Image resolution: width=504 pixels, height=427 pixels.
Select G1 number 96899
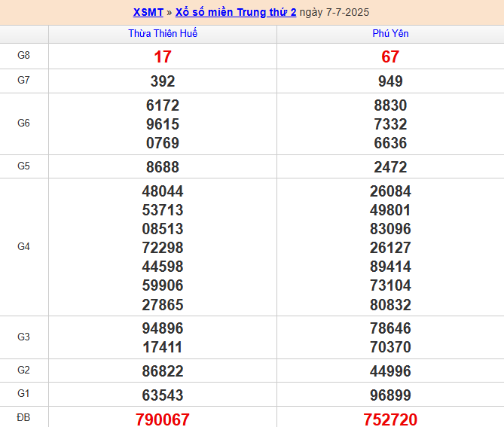point(390,395)
